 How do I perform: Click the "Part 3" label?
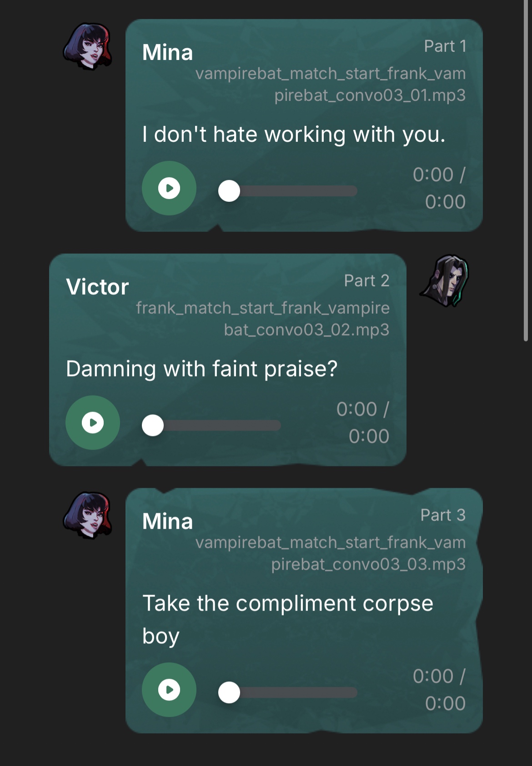point(443,515)
